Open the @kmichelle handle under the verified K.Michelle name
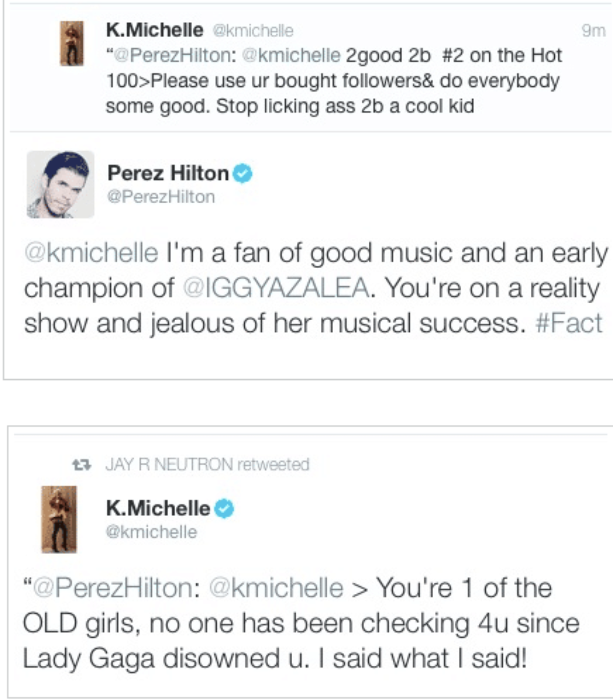The height and width of the screenshot is (700, 613). point(151,532)
